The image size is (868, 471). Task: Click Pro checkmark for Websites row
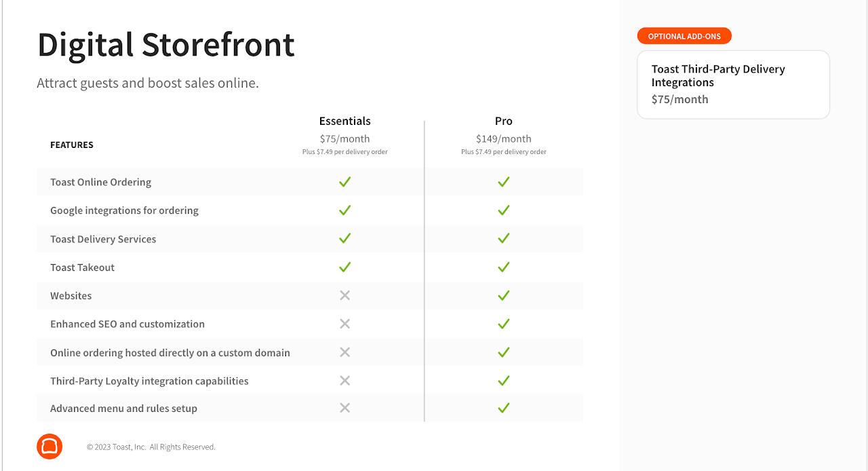tap(503, 295)
